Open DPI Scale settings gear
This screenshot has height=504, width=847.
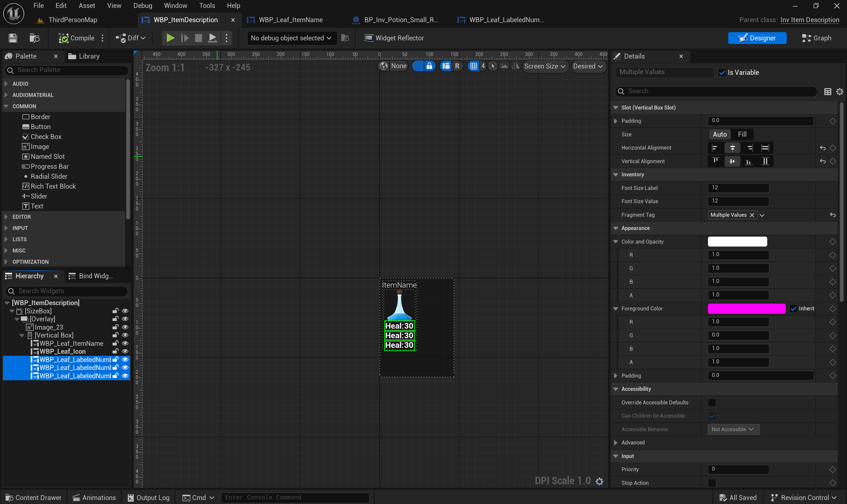pyautogui.click(x=599, y=481)
